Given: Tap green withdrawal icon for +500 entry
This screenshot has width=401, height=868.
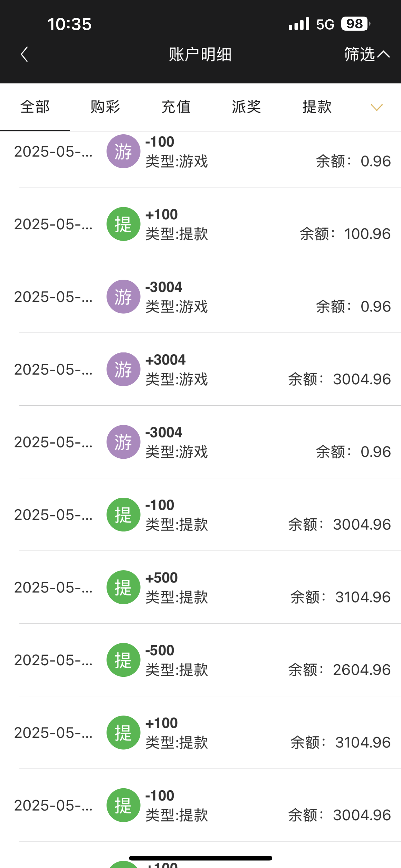Looking at the screenshot, I should click(x=123, y=587).
